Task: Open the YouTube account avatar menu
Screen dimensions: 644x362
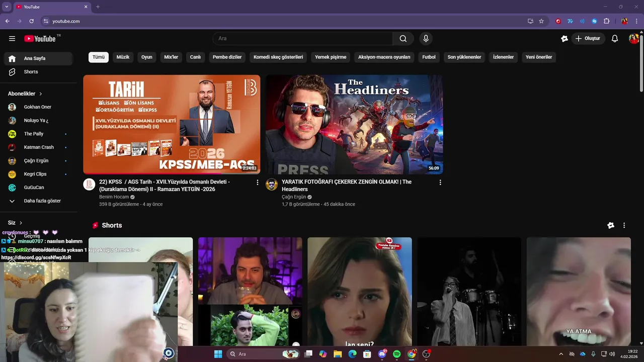Action: (x=634, y=39)
